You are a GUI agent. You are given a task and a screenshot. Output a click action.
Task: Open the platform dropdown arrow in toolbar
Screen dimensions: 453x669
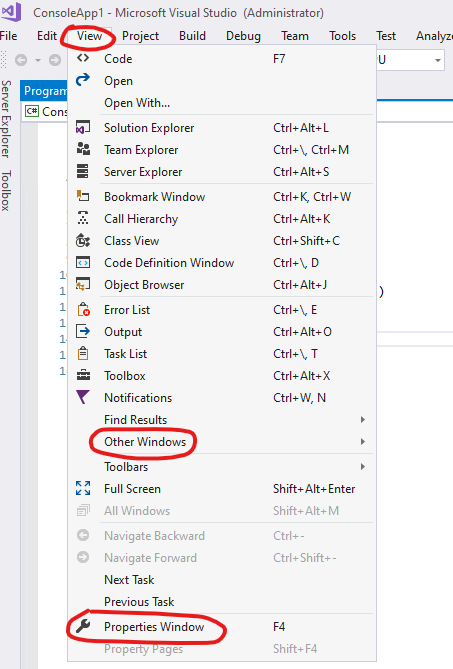[x=438, y=60]
